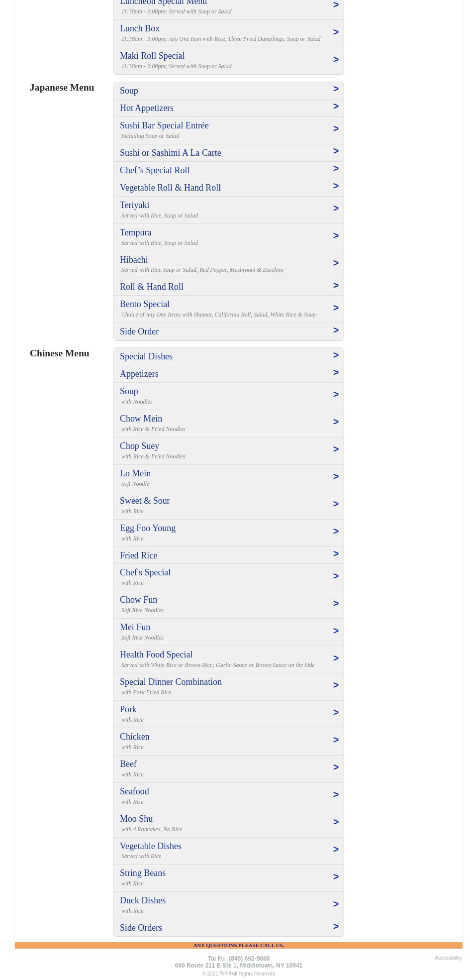Click the arrow beside Chow Mein
470x980 pixels.
(336, 422)
